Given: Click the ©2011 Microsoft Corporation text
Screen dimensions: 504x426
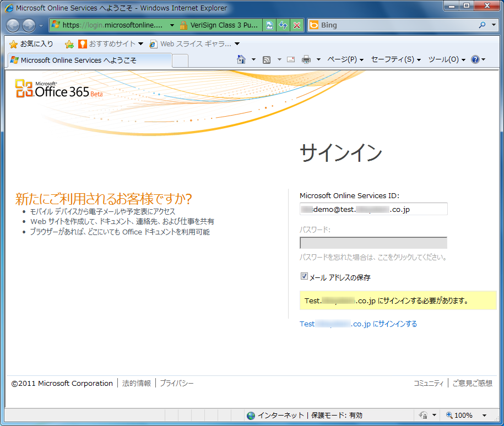Looking at the screenshot, I should pyautogui.click(x=62, y=383).
